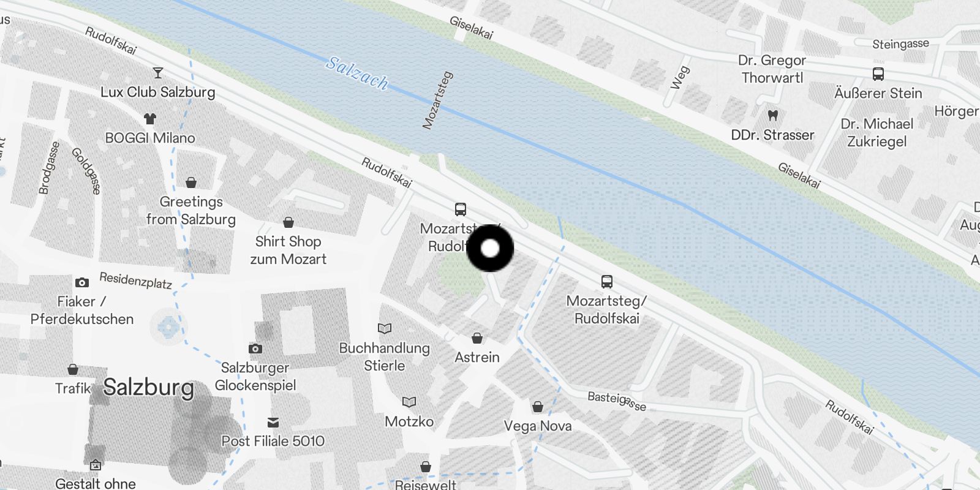Screen dimensions: 980x490
Task: Select the Dr. Michael Zukriegel label
Action: click(x=877, y=132)
